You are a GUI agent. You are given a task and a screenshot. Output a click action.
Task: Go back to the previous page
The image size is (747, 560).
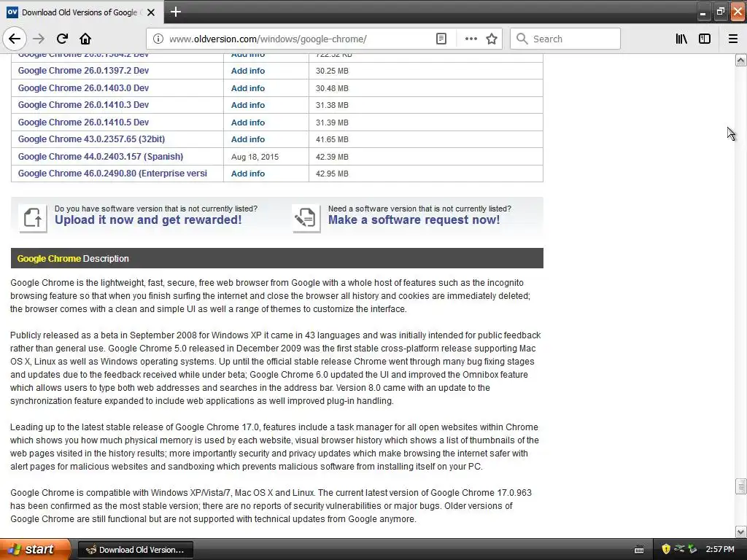pyautogui.click(x=15, y=39)
